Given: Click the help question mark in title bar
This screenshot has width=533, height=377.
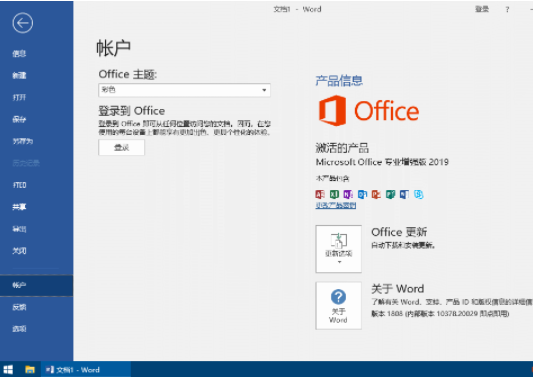Looking at the screenshot, I should click(x=508, y=10).
